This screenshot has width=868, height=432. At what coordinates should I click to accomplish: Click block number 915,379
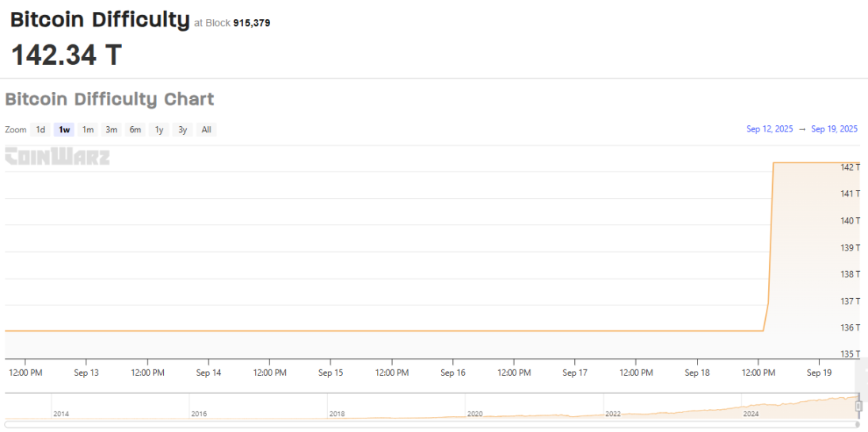pyautogui.click(x=251, y=23)
